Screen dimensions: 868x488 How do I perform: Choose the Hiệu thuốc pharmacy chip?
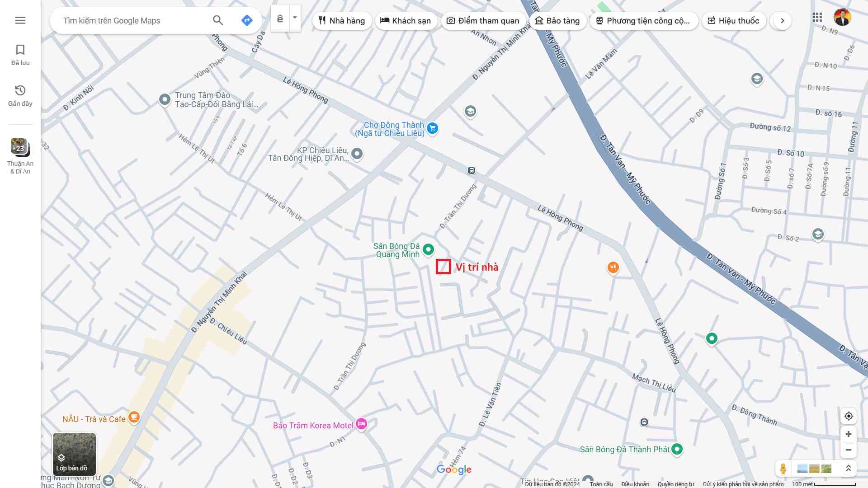pos(733,21)
